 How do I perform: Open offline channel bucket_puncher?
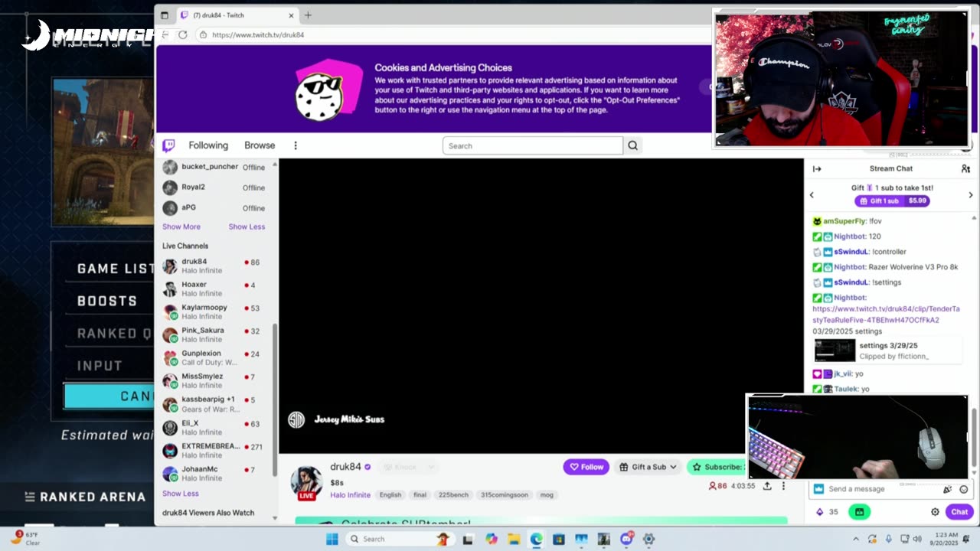point(213,167)
